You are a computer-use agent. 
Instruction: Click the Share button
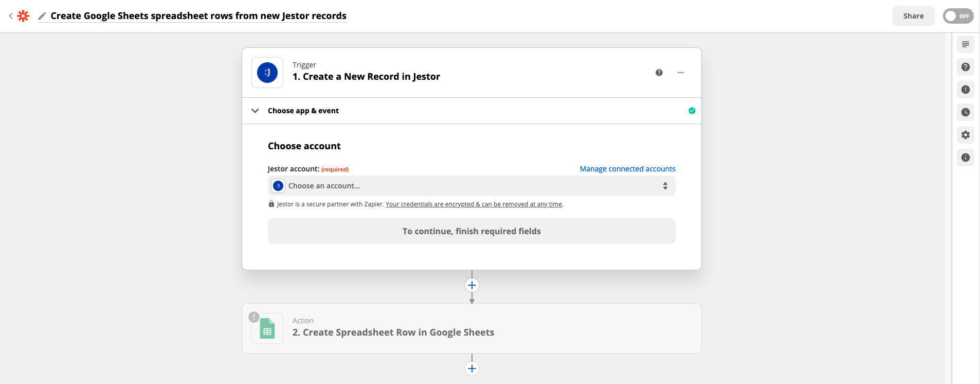coord(913,16)
